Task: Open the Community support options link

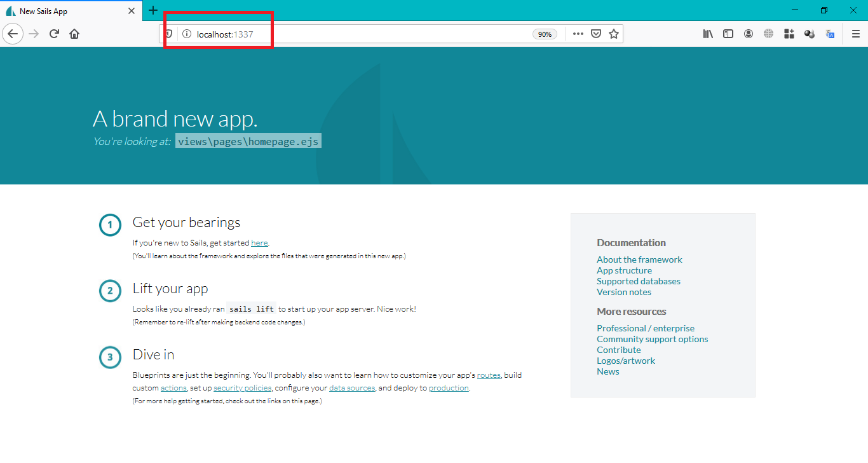Action: [652, 339]
